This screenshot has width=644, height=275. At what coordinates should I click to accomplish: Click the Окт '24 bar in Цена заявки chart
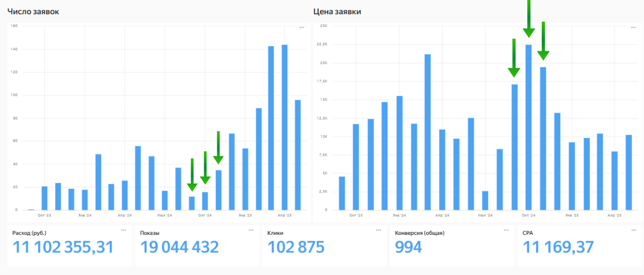click(529, 128)
